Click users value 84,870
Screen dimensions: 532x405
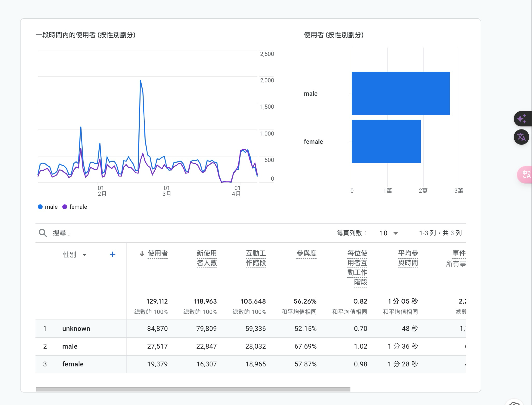coord(157,329)
